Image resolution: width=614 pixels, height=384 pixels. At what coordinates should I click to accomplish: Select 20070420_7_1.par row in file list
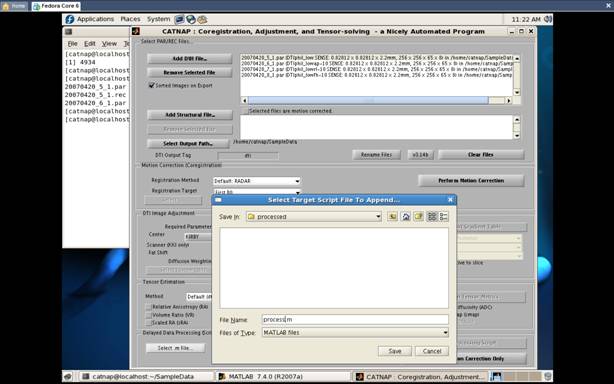point(376,69)
